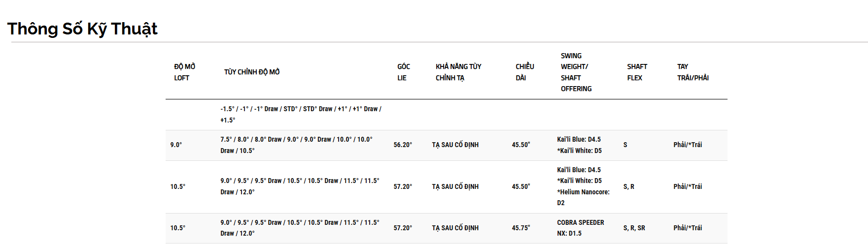Click the Thông Số Kỹ Thuật heading
Screen dimensions: 868x245
pos(82,29)
